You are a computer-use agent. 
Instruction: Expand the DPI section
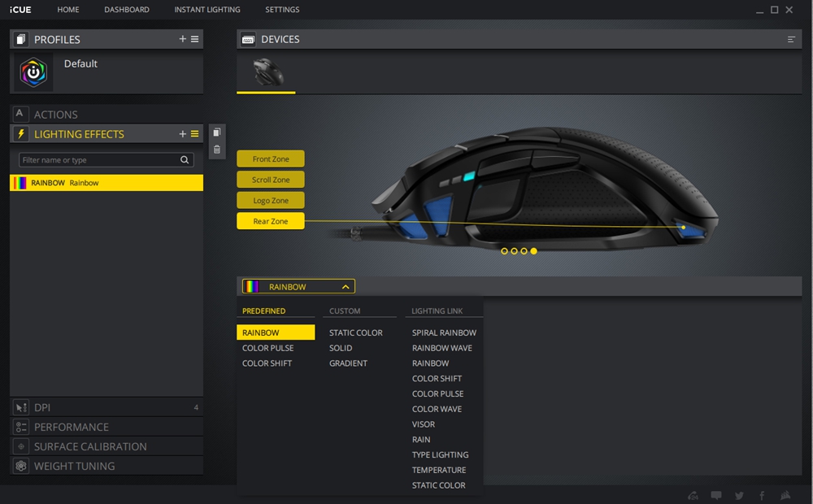[x=107, y=407]
